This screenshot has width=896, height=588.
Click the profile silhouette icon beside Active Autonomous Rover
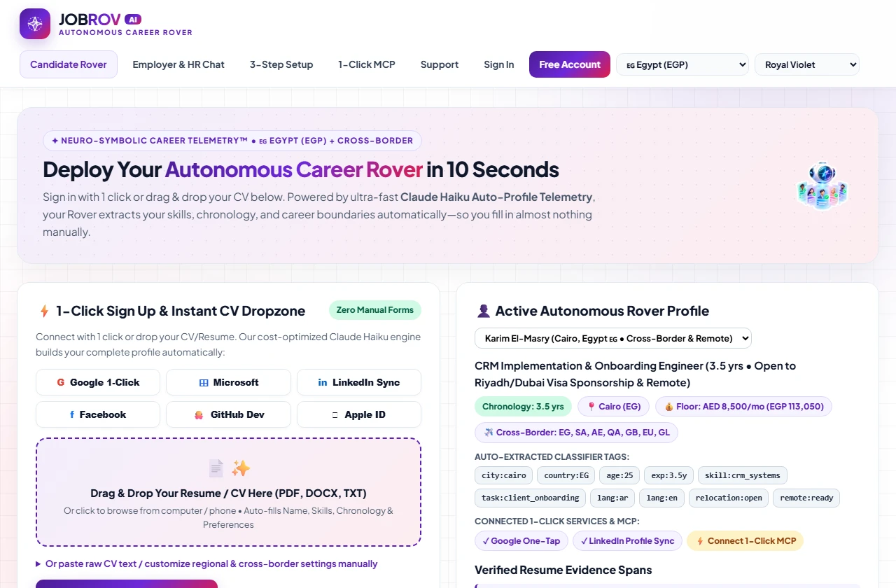point(483,311)
